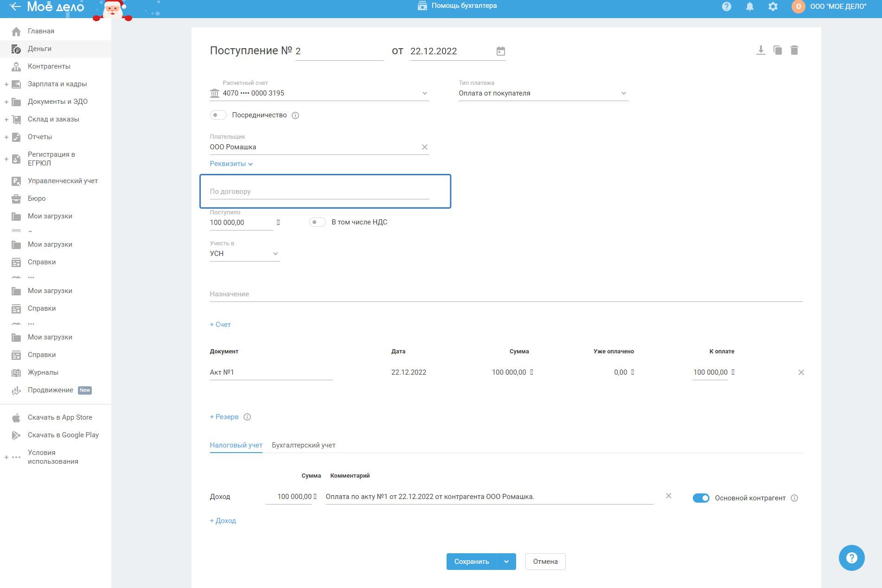Expand the Учесть в УСН dropdown
Image resolution: width=882 pixels, height=588 pixels.
click(x=244, y=254)
